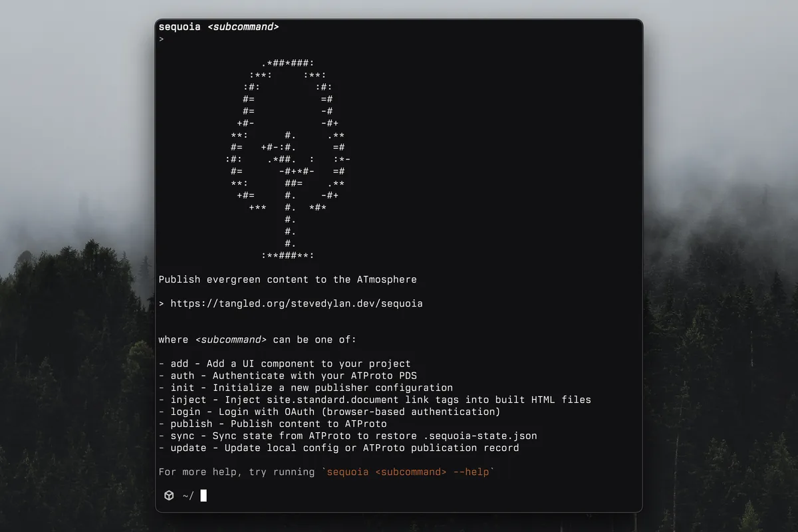Click the cube icon in the prompt
The width and height of the screenshot is (798, 532).
click(x=169, y=495)
